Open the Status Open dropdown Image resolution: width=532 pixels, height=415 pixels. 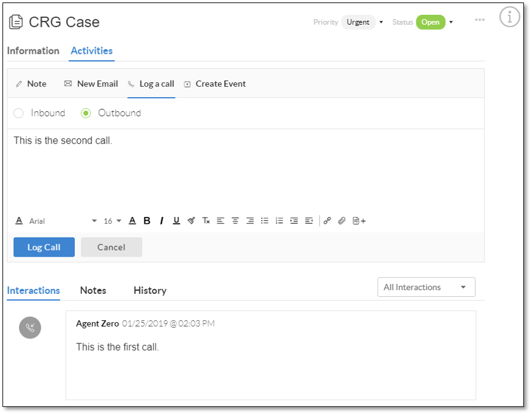[x=434, y=22]
